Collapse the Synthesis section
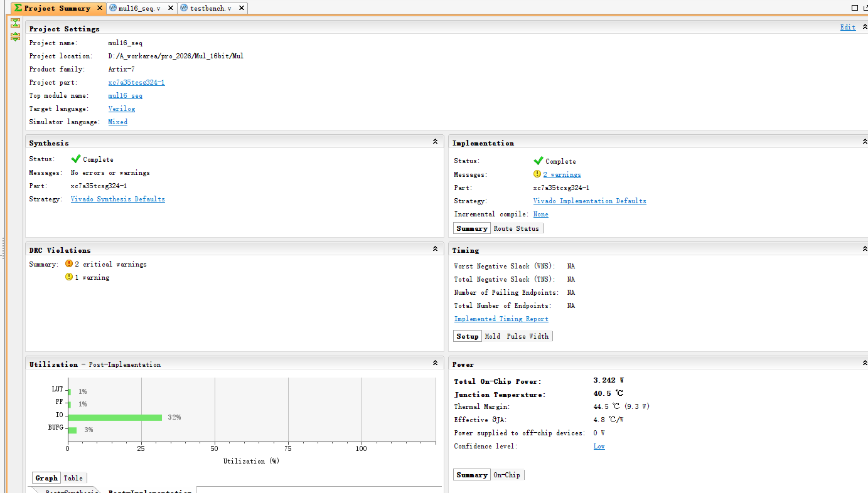868x493 pixels. tap(436, 142)
